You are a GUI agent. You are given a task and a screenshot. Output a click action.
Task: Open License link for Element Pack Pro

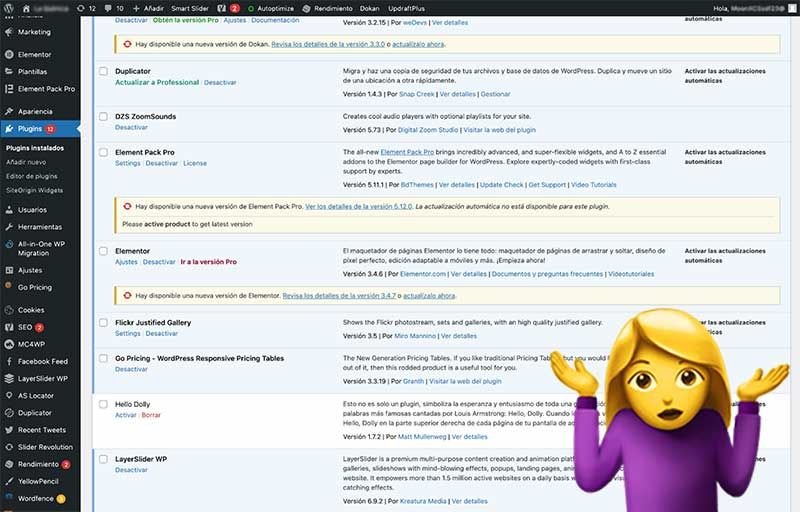[x=195, y=163]
